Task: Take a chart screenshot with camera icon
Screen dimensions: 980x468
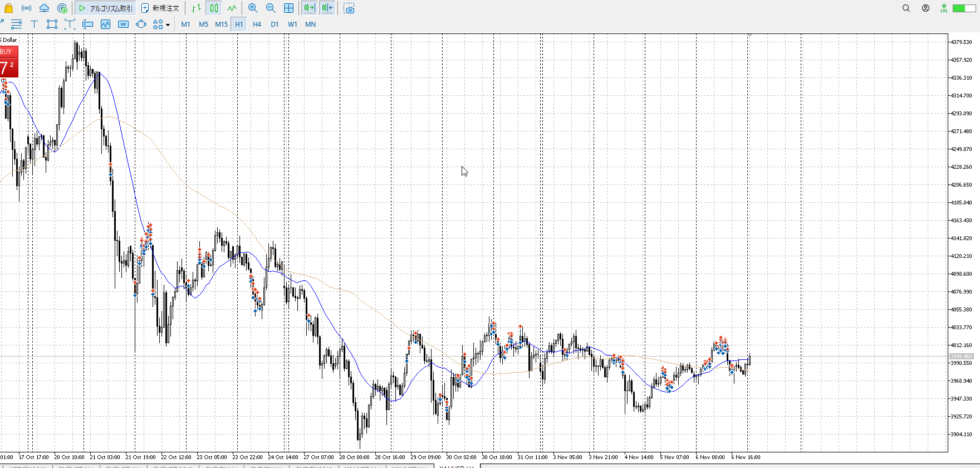Action: tap(349, 8)
